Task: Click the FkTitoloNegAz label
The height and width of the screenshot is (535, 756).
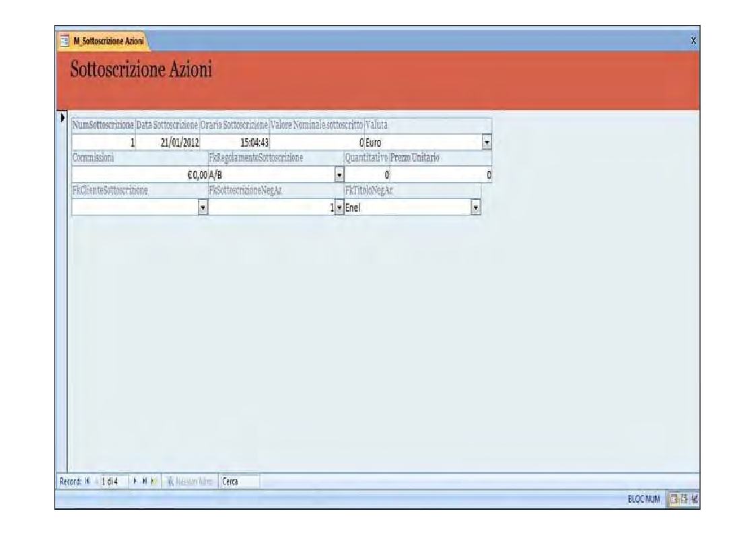Action: 369,190
